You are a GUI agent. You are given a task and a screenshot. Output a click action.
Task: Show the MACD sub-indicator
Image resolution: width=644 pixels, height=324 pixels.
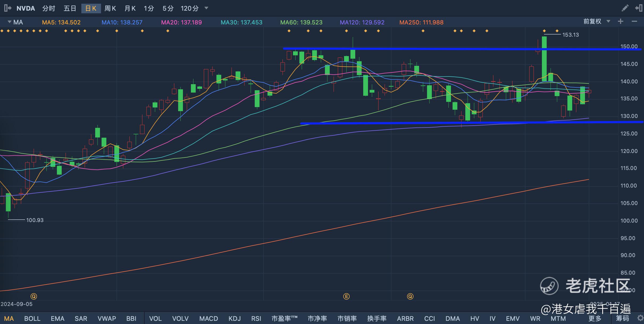coord(209,318)
